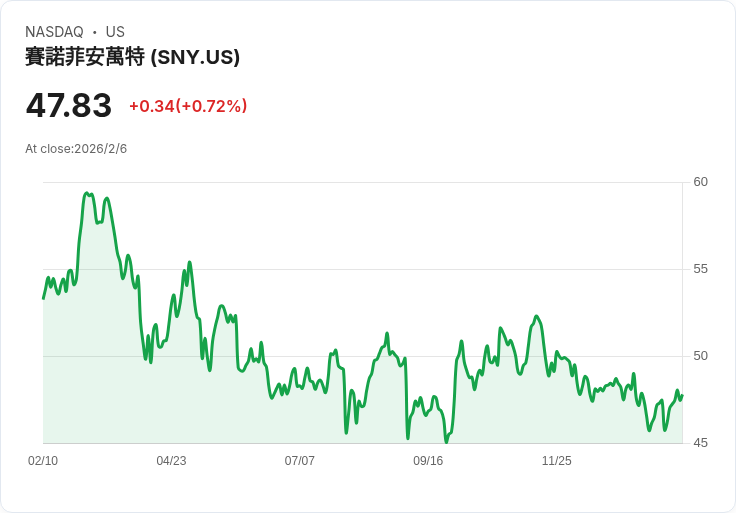Viewport: 736px width, 513px height.
Task: Click the price change +0.34(+0.72%)
Action: pyautogui.click(x=188, y=106)
